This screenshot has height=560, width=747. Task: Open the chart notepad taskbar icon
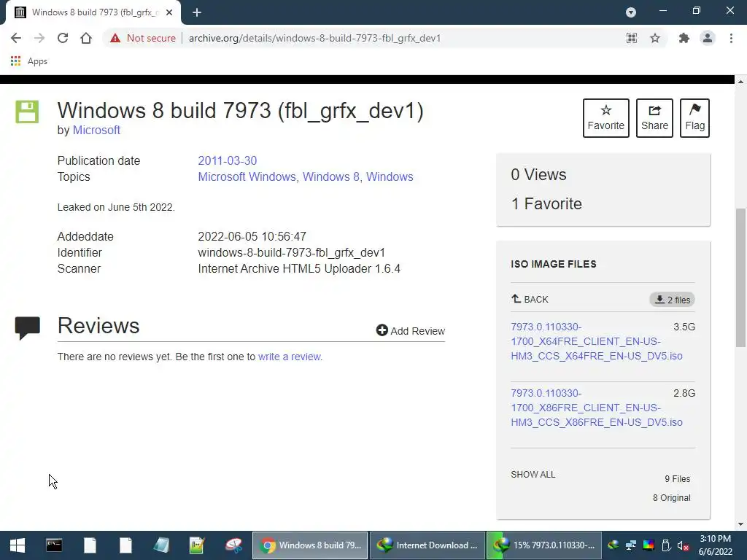(x=197, y=545)
